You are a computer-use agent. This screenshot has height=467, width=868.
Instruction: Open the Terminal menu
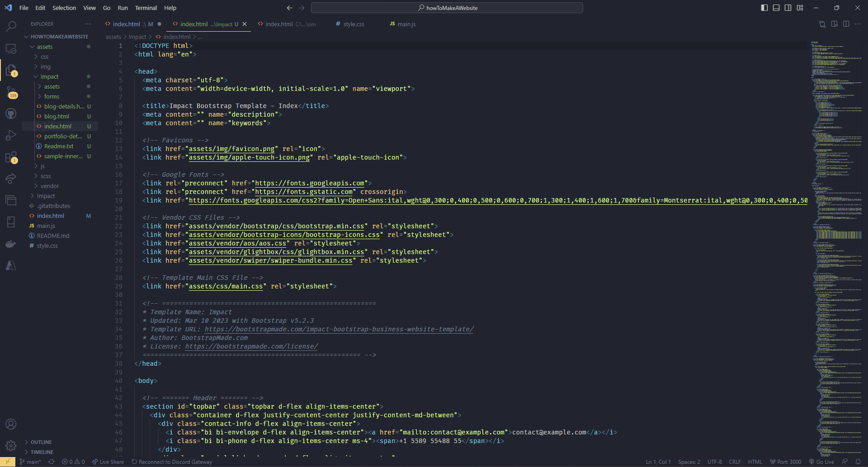146,8
